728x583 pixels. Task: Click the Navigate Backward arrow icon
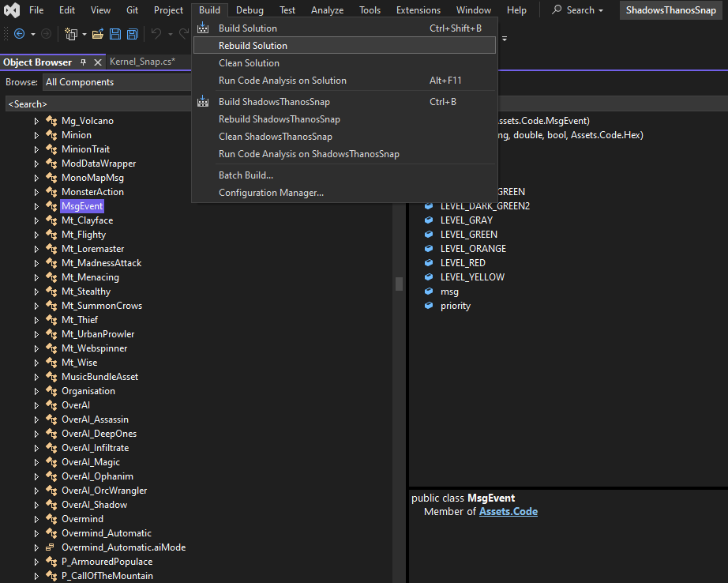[x=19, y=34]
